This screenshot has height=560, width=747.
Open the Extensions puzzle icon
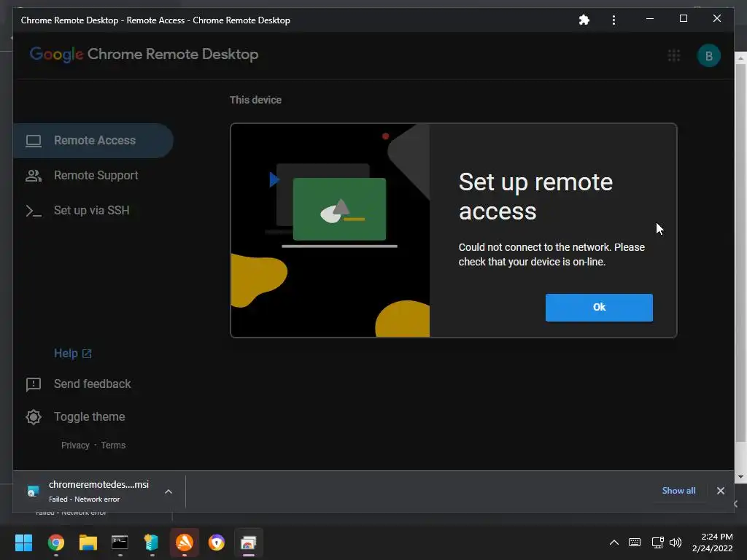click(x=584, y=20)
